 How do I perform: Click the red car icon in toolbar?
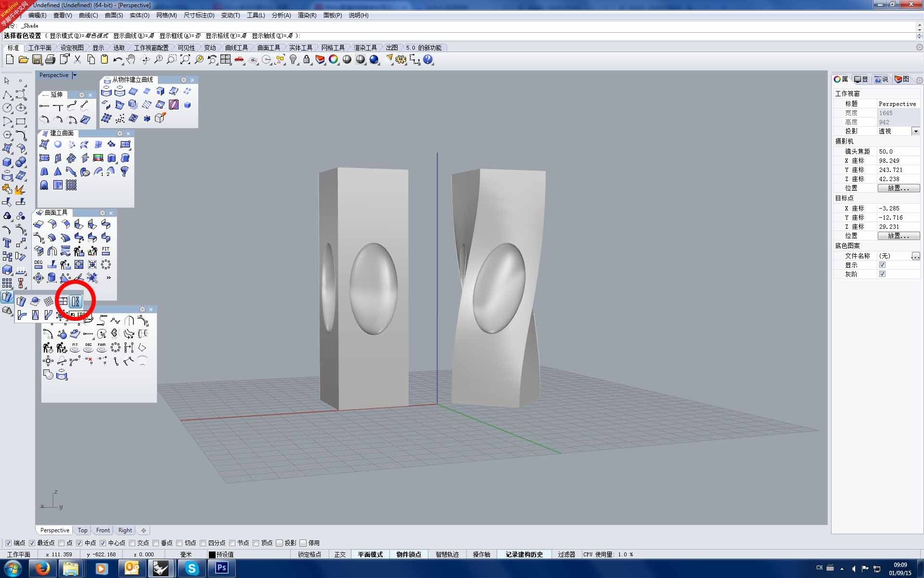(x=239, y=59)
